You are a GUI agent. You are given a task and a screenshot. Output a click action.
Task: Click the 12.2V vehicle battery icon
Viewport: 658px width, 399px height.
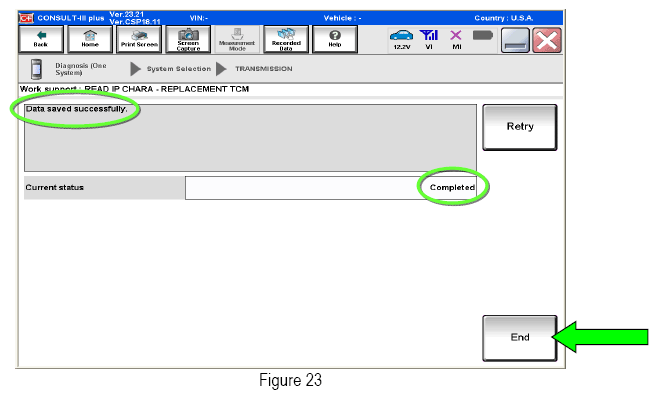(402, 39)
